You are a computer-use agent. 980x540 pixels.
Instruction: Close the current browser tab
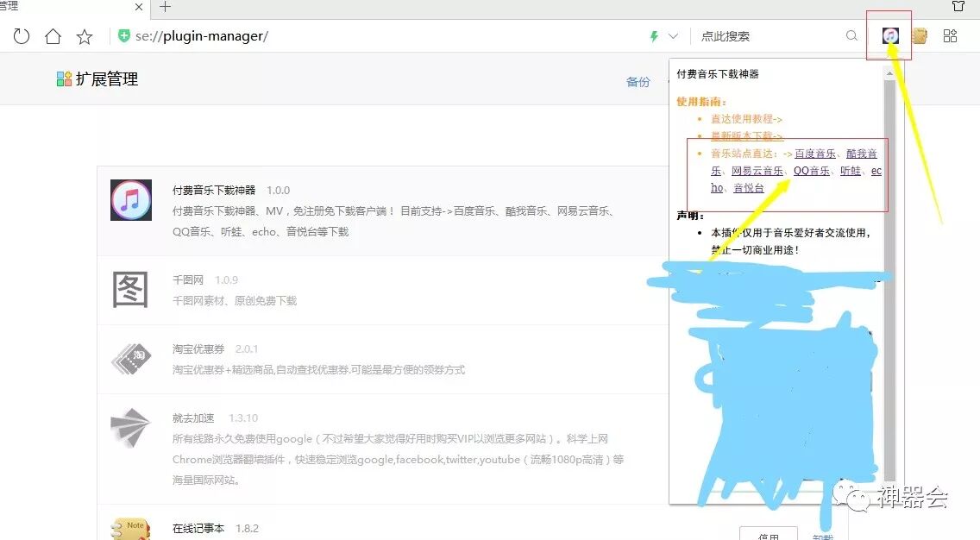click(x=139, y=7)
